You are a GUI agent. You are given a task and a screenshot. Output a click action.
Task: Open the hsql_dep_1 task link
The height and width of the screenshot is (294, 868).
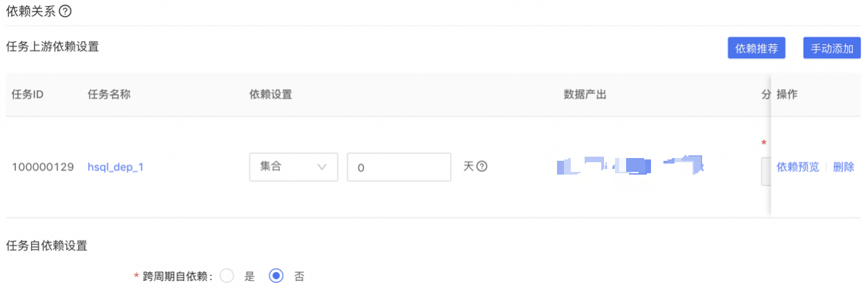[x=115, y=167]
